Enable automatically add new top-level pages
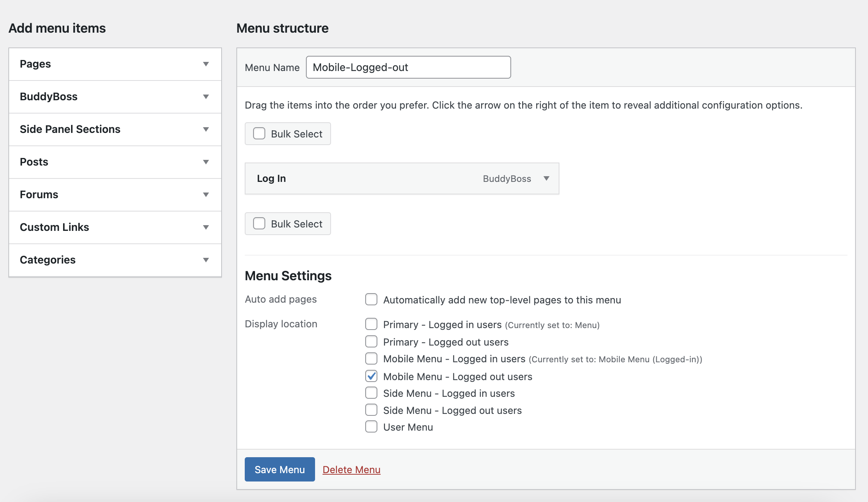This screenshot has height=502, width=868. 371,300
